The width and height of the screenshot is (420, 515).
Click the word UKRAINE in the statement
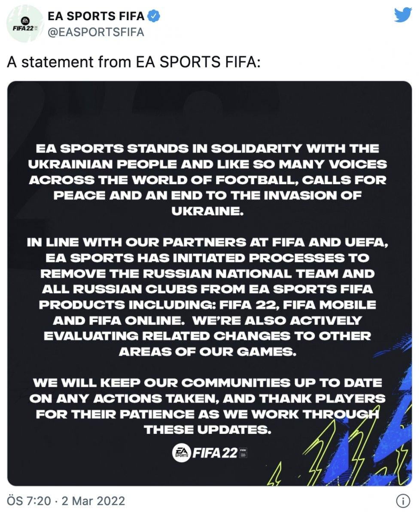click(x=211, y=209)
